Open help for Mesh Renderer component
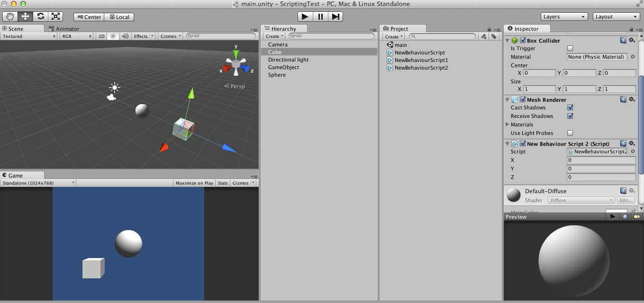 tap(624, 99)
